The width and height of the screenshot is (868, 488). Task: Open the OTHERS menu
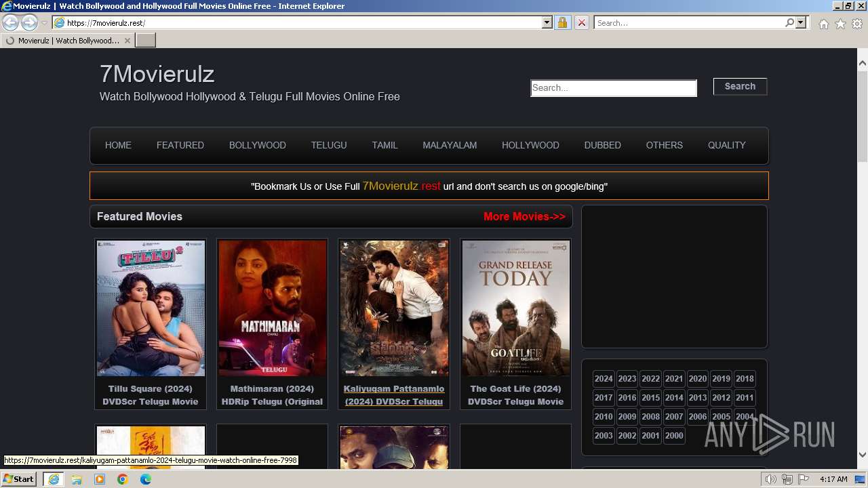[x=665, y=145]
